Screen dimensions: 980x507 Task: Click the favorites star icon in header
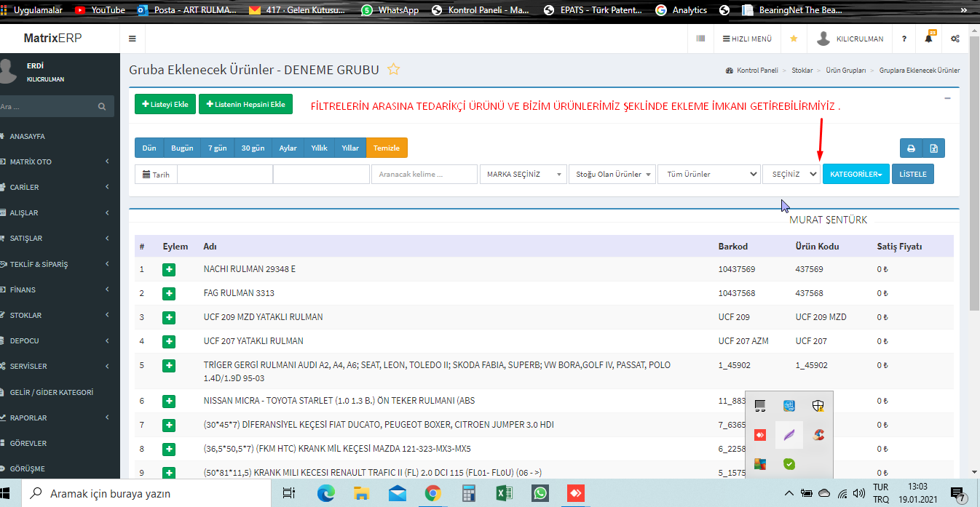(x=794, y=39)
